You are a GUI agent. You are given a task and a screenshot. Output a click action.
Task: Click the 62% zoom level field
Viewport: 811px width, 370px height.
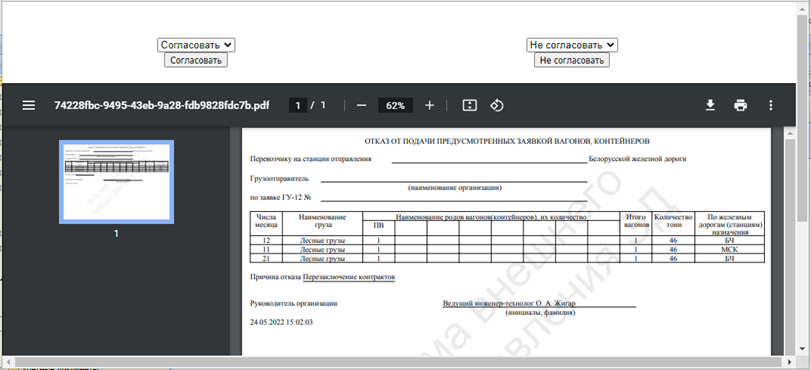point(395,106)
